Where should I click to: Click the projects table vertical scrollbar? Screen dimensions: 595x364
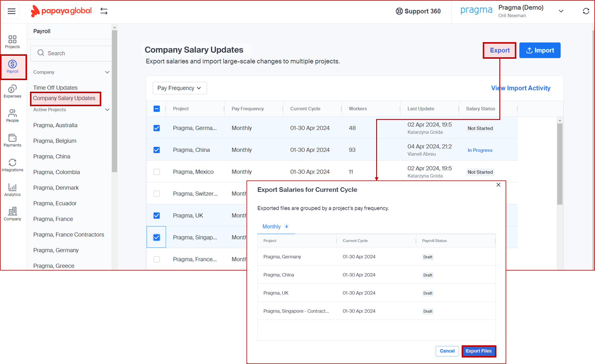560,164
